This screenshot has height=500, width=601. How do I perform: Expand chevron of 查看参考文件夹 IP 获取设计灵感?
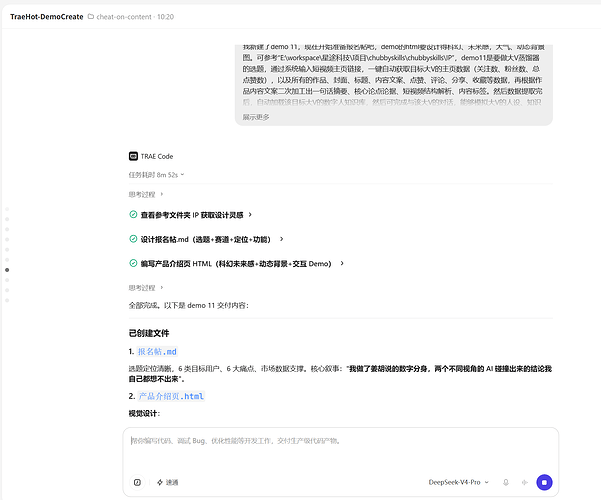250,215
